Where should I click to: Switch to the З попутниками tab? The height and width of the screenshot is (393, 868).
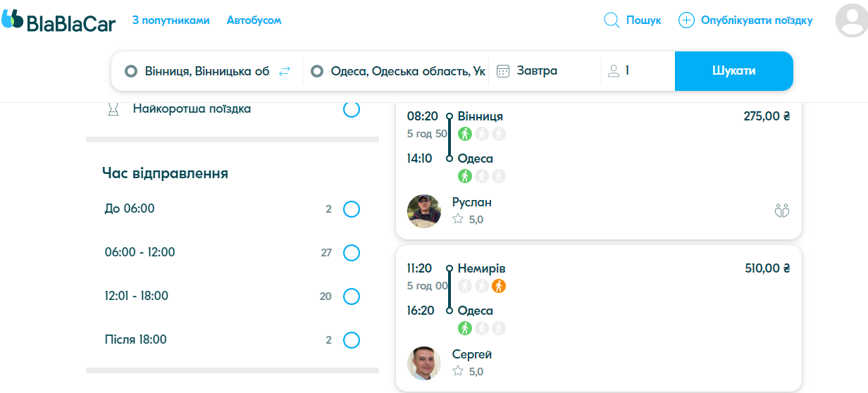pyautogui.click(x=171, y=20)
